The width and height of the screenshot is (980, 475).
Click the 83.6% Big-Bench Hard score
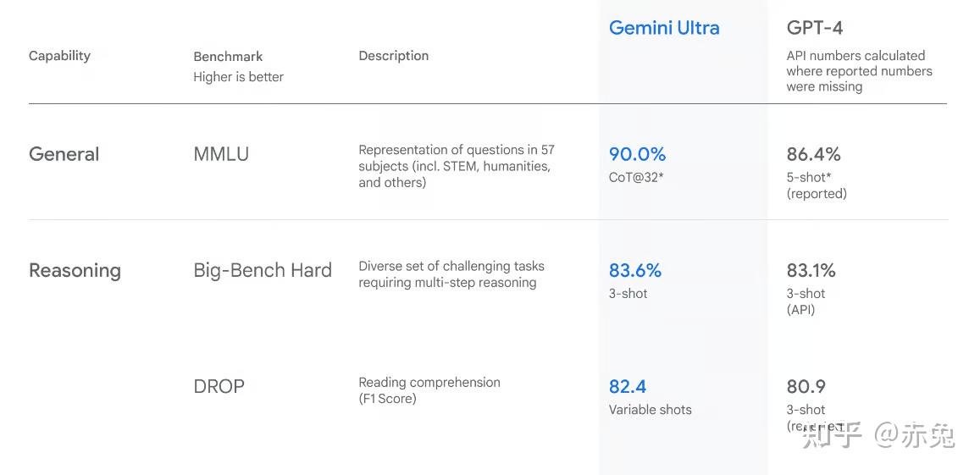pyautogui.click(x=634, y=271)
